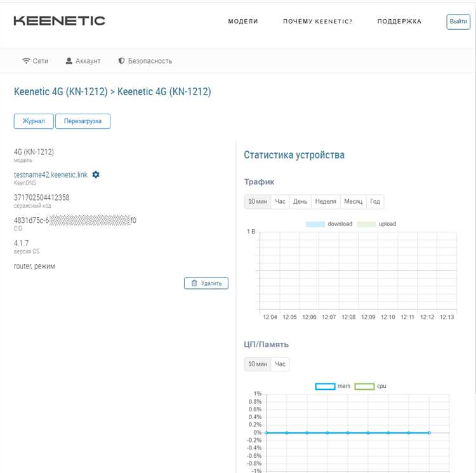Open Аккаунт section
Viewport: 476px width, 473px height.
[83, 61]
